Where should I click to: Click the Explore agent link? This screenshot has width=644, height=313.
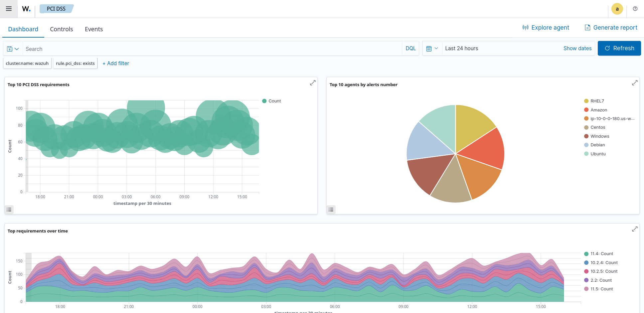tap(546, 28)
